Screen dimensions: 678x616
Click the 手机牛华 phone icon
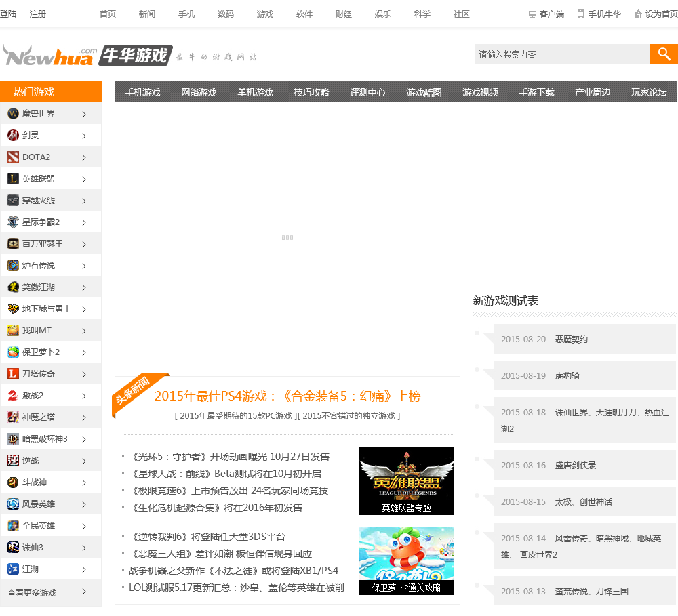point(581,14)
